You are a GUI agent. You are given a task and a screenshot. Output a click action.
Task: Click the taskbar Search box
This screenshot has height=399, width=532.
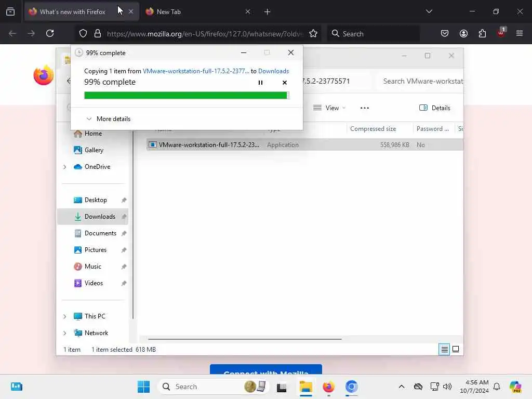coord(214,387)
